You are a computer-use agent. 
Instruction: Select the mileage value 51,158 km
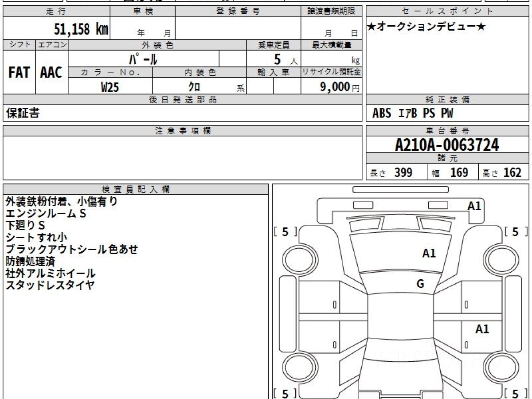tap(81, 30)
